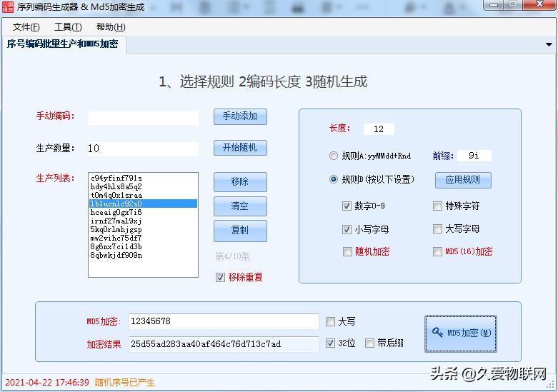This screenshot has width=558, height=392.
Task: Select list entry hceaig0gx7i6
Action: pos(143,212)
